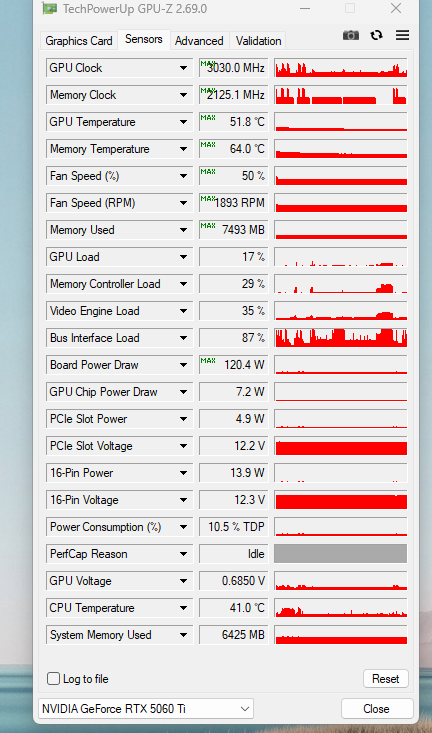Take a screenshot with the camera icon
432x733 pixels.
[x=351, y=35]
